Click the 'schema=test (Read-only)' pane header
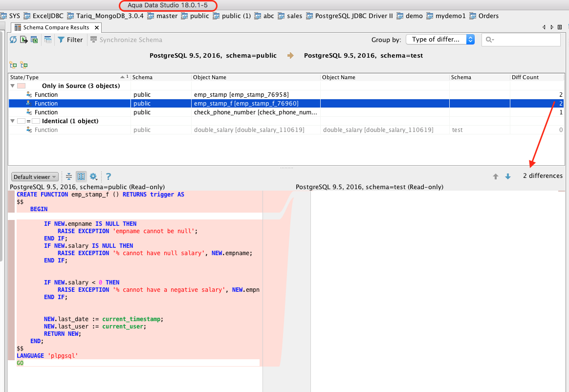This screenshot has height=392, width=569. tap(370, 187)
